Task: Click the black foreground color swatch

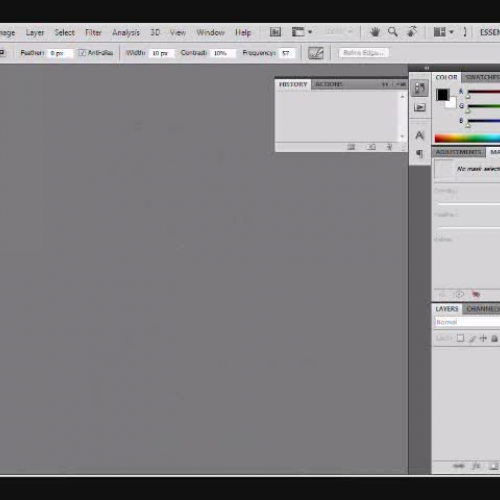Action: coord(442,95)
